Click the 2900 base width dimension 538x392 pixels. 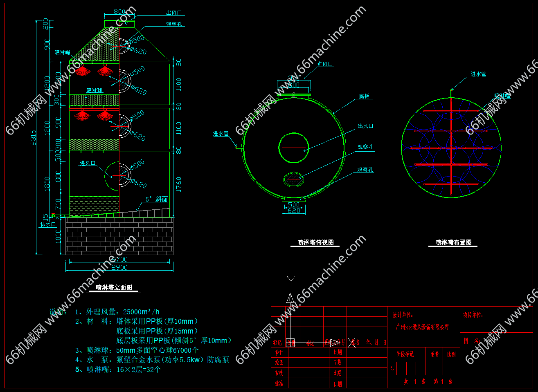pyautogui.click(x=119, y=267)
